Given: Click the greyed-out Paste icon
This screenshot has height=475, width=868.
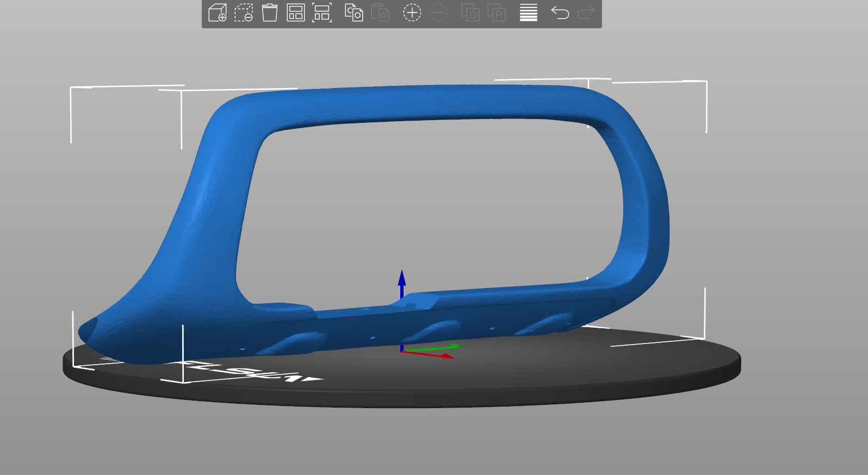Looking at the screenshot, I should (380, 12).
